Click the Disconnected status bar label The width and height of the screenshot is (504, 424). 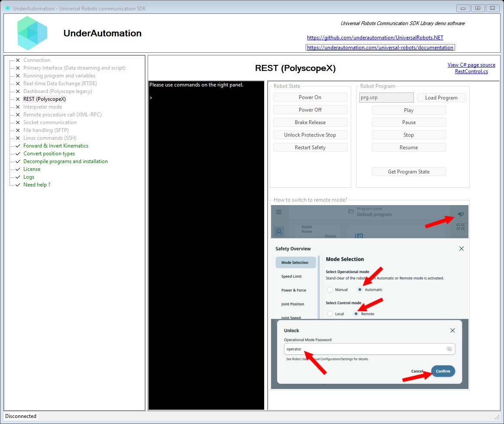click(21, 416)
